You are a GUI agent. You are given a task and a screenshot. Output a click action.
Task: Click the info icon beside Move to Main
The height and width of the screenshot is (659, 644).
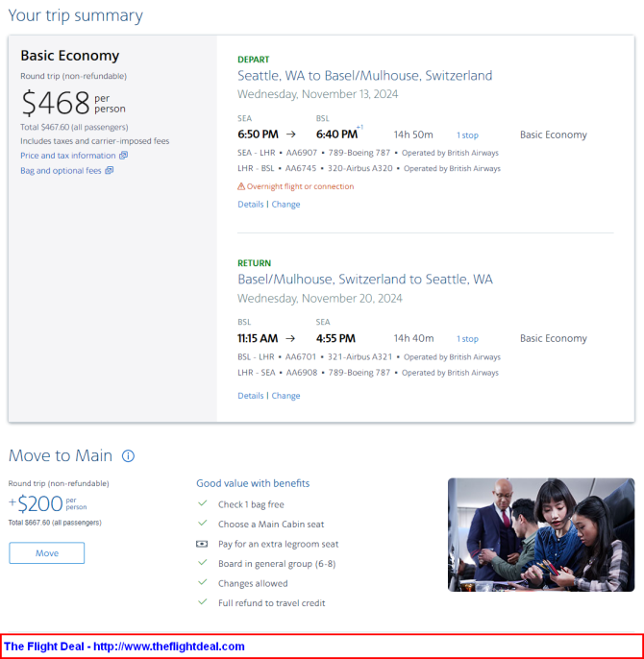coord(128,456)
